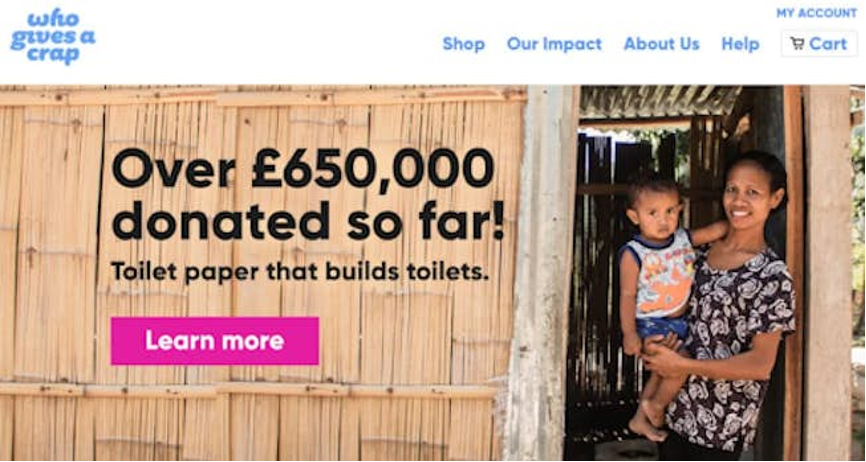This screenshot has height=462, width=866.
Task: Click the pink Learn more button
Action: tap(214, 341)
